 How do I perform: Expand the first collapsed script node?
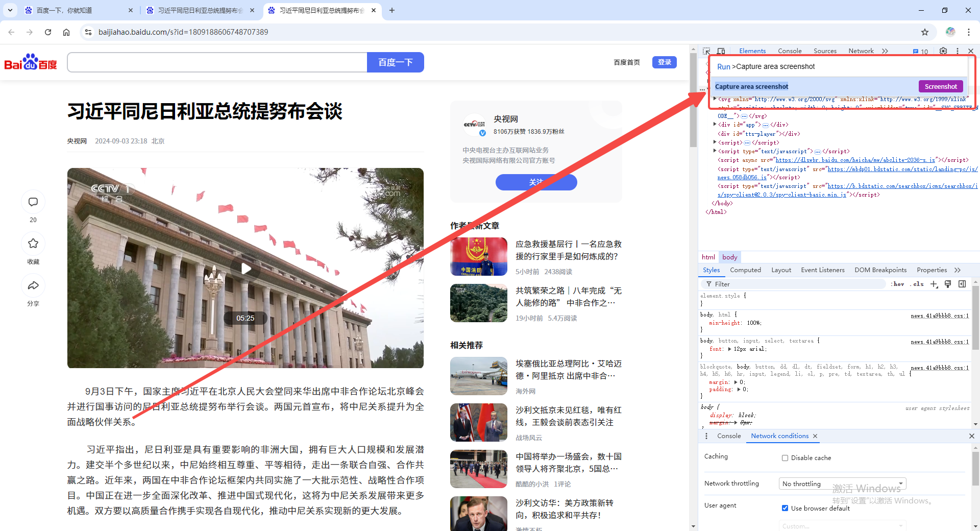[715, 142]
